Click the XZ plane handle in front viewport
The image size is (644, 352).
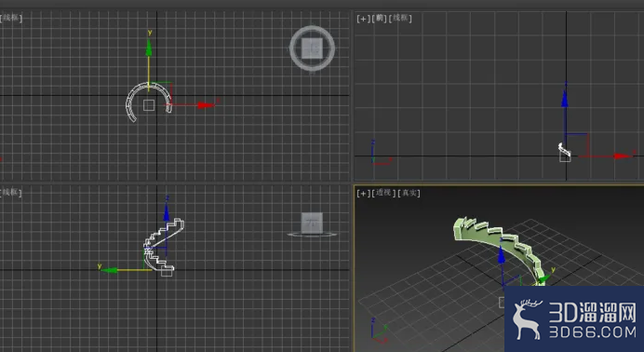(577, 144)
